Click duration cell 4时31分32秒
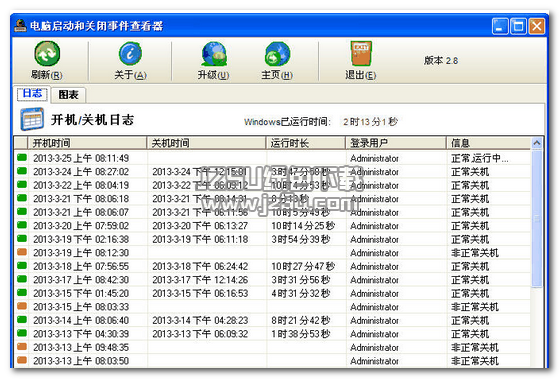Screen dimensions: 560x379 coord(300,294)
